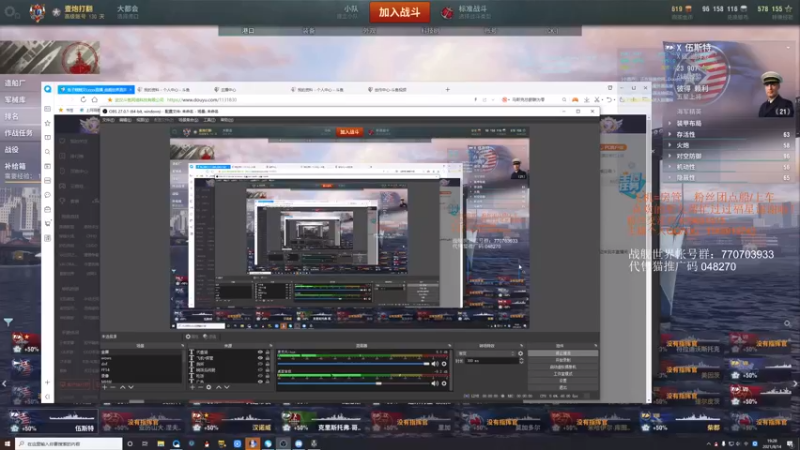Go to previous ships with carousel left arrow
The height and width of the screenshot is (450, 800).
click(x=4, y=384)
